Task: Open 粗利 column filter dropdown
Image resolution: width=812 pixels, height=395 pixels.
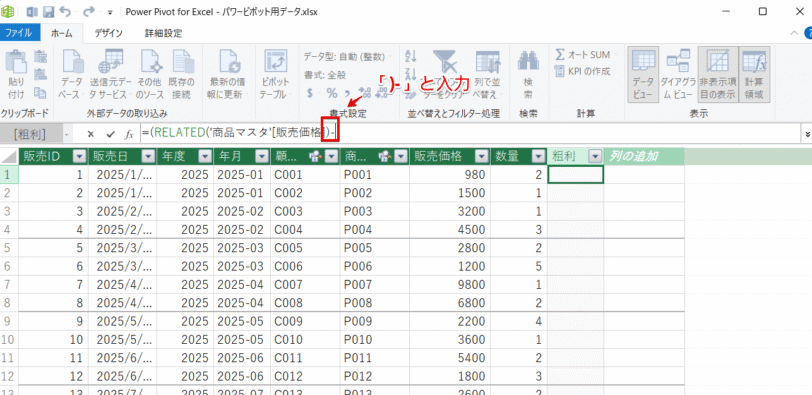Action: 596,156
